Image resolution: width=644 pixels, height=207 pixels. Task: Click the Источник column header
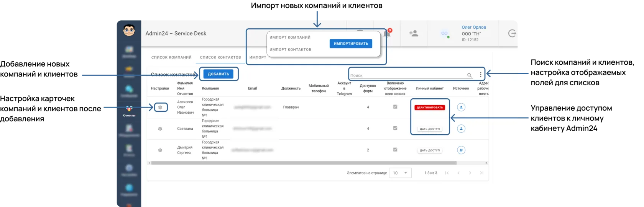coord(461,88)
